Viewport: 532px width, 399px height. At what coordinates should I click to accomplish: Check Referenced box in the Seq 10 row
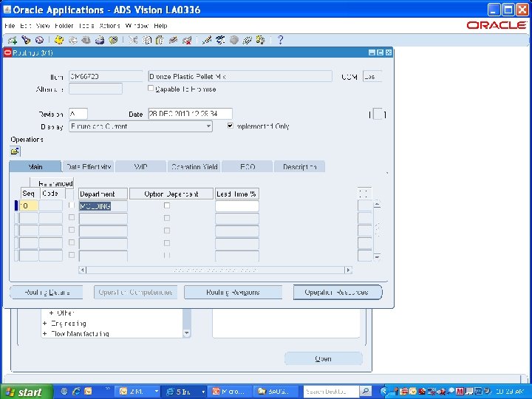coord(71,205)
